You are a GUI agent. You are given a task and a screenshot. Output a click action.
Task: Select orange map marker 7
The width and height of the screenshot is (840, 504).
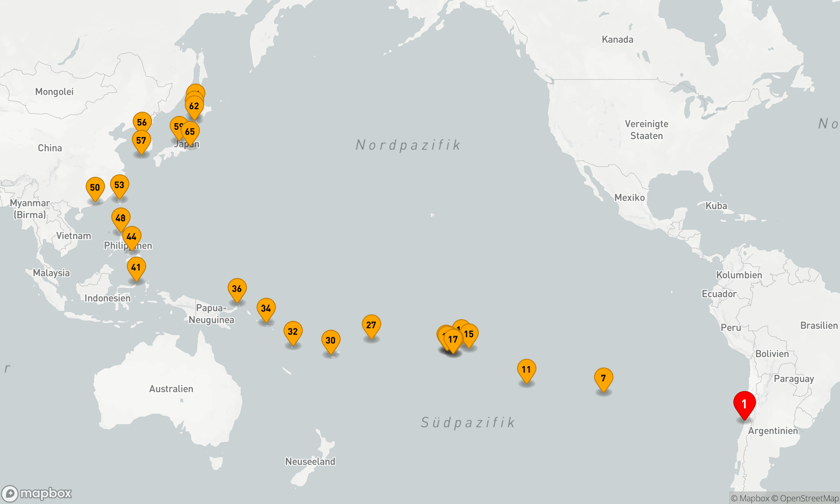(604, 378)
